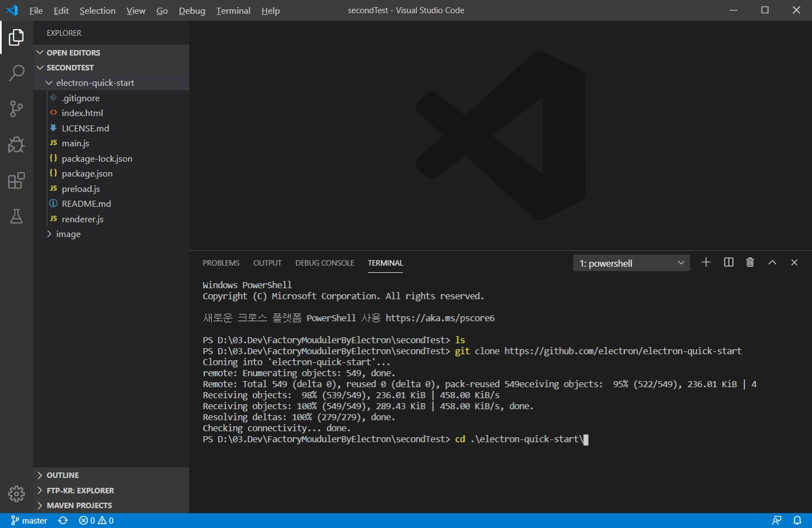Open errors and warnings count

point(96,520)
